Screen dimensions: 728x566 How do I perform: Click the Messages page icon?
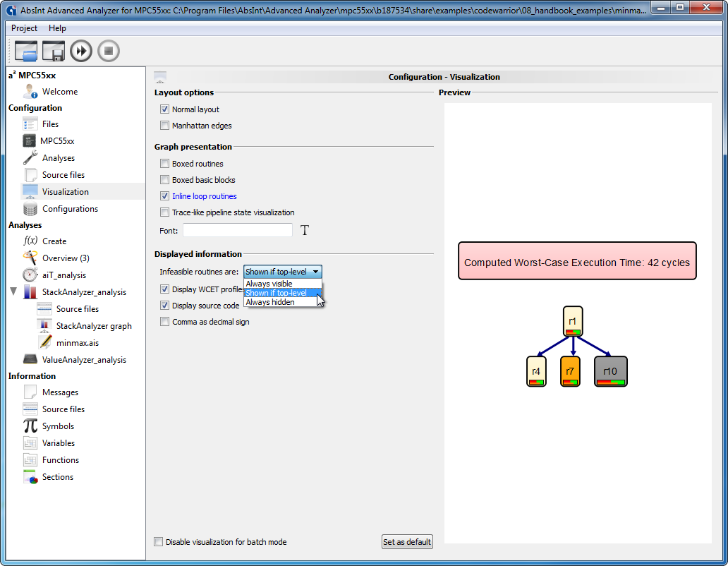(30, 392)
